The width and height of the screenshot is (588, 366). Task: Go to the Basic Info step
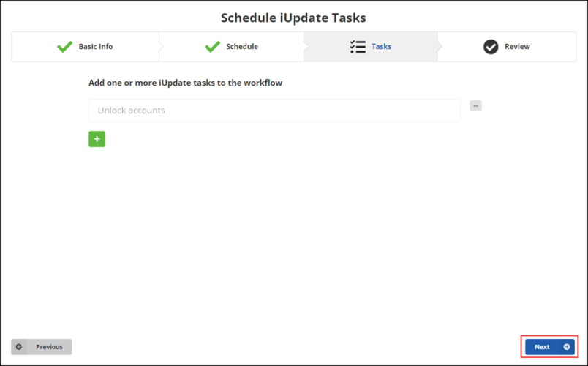coord(96,47)
